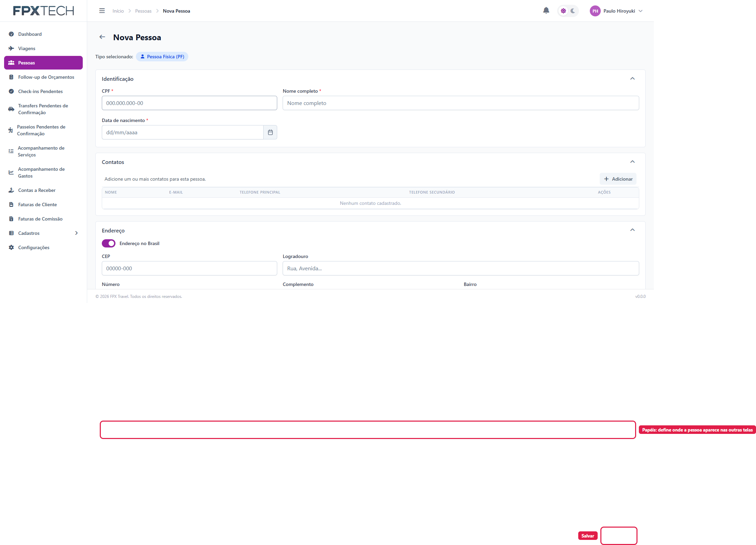Focus the Nome completo input field

[461, 103]
